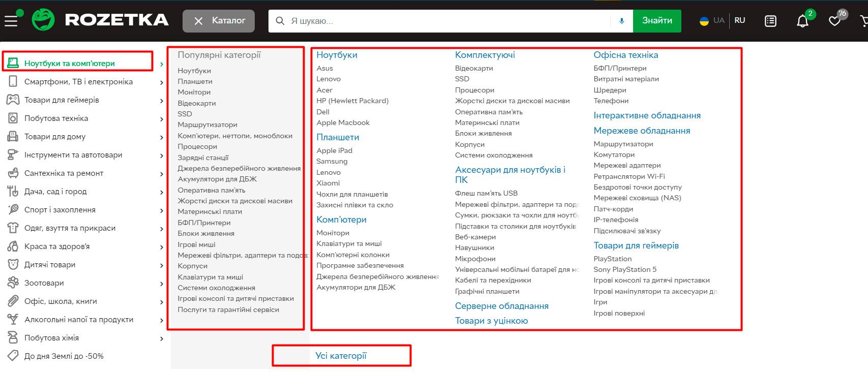
Task: Click the cosmetics icon for Краса та здоров'я
Action: pyautogui.click(x=13, y=246)
